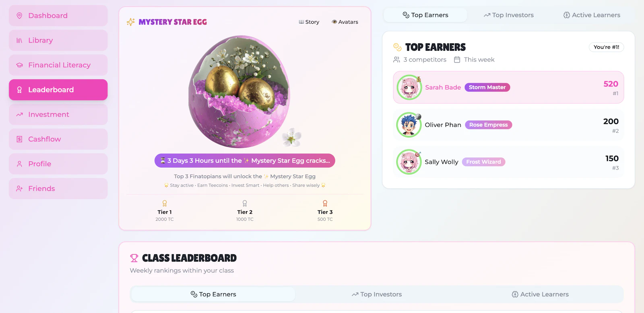Screen dimensions: 644x313
Task: Open Sally Wolly's name
Action: tap(442, 162)
